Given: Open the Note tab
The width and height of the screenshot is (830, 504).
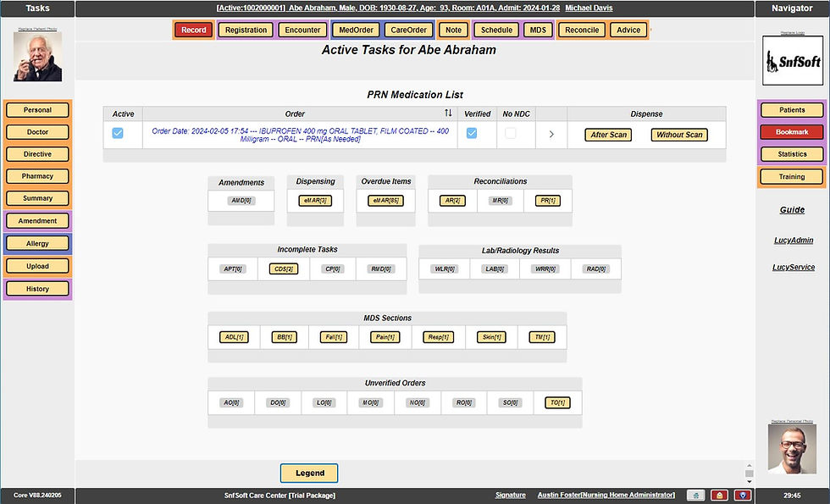Looking at the screenshot, I should pos(453,30).
